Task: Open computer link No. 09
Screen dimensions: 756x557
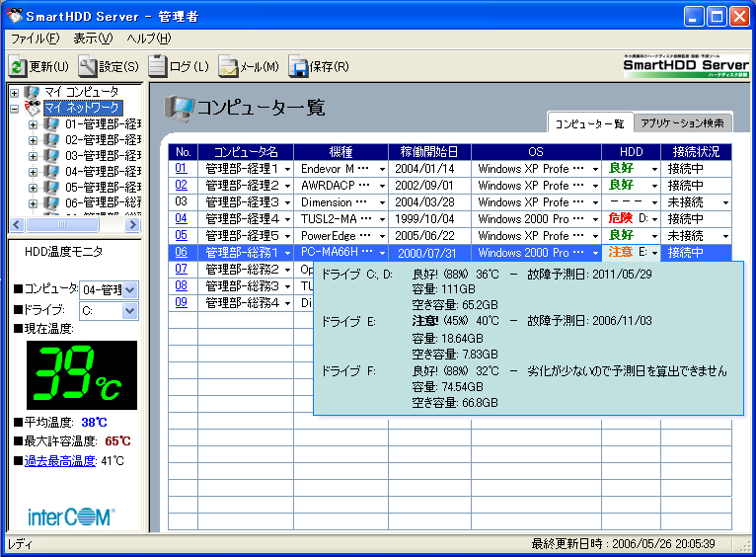Action: click(181, 302)
